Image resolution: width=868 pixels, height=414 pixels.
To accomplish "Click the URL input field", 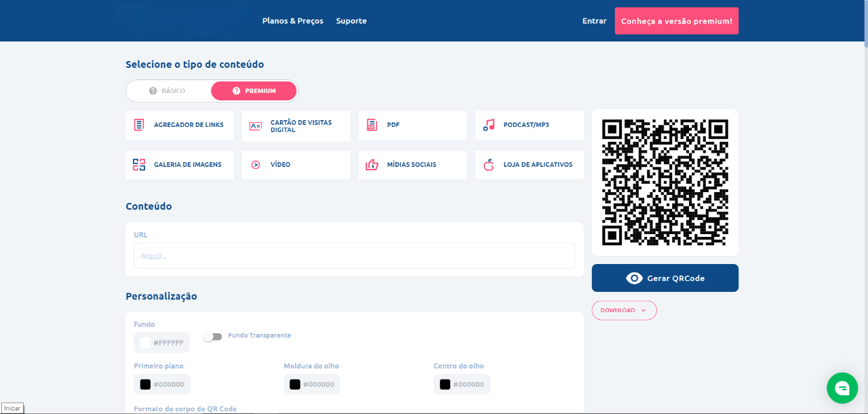I will point(354,256).
